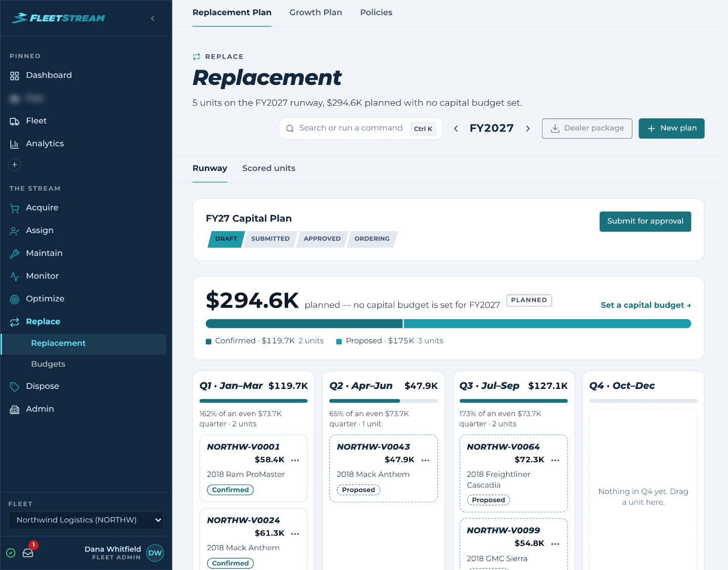This screenshot has width=728, height=570.
Task: Select the Runway tab
Action: [210, 168]
